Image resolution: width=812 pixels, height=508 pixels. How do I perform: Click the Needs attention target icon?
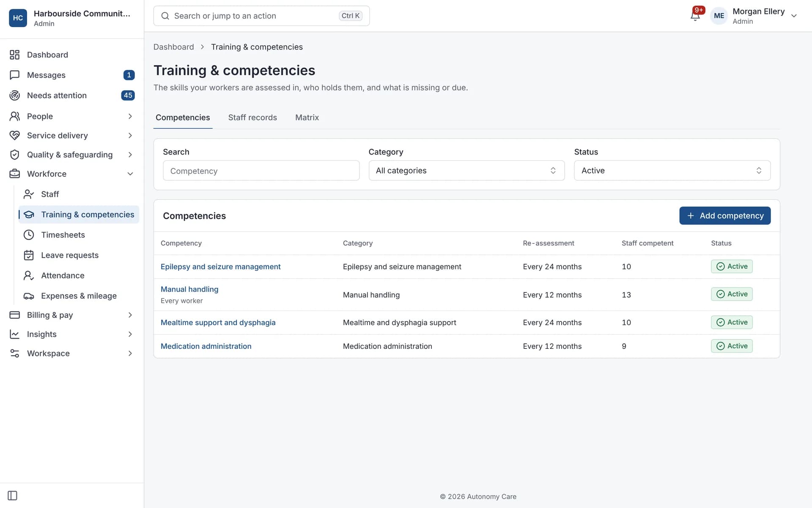(14, 95)
